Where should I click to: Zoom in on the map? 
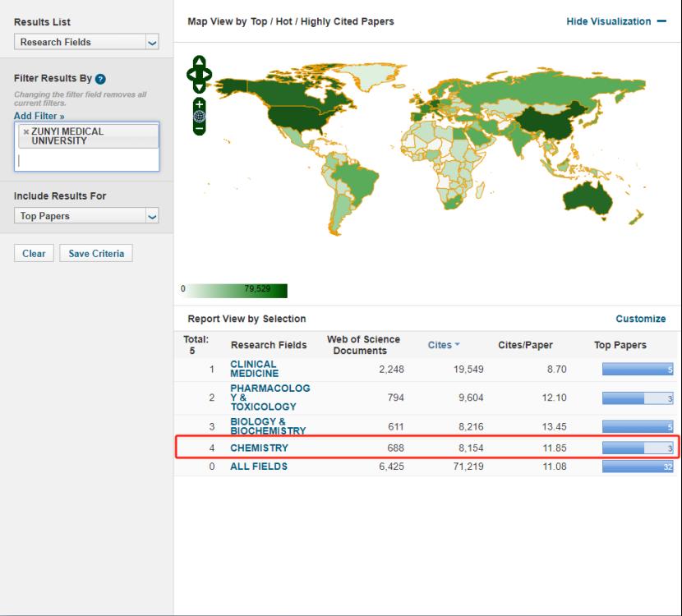coord(200,103)
